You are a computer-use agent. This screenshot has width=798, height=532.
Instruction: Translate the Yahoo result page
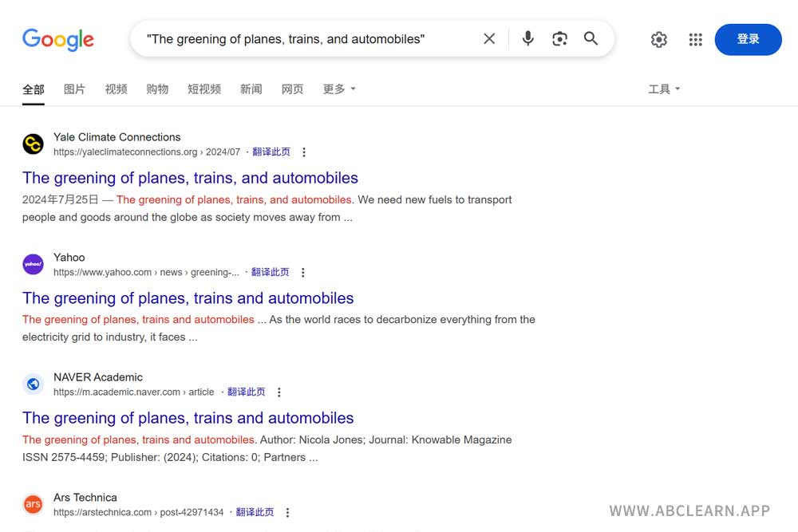tap(271, 272)
